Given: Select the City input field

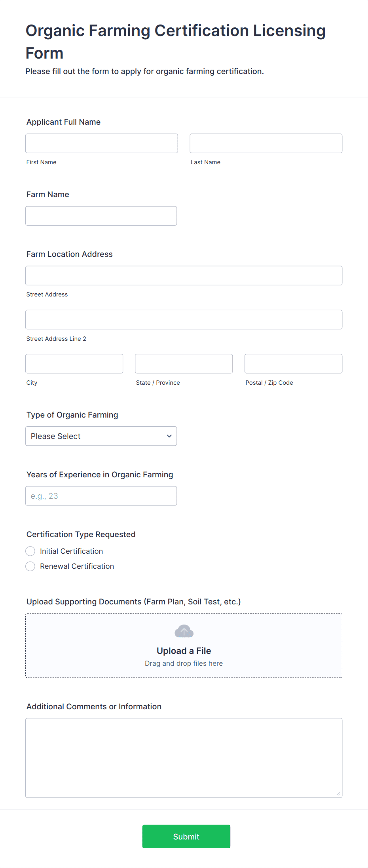Looking at the screenshot, I should coord(74,363).
